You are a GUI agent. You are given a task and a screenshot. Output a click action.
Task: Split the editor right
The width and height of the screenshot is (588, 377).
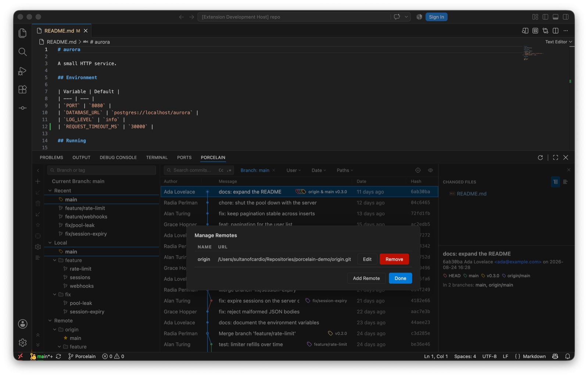click(556, 31)
